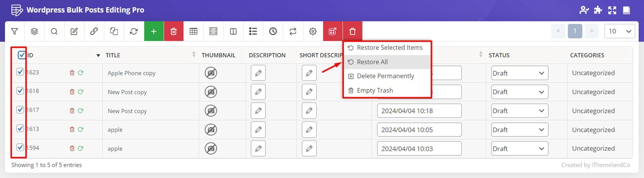644x178 pixels.
Task: Open Status dropdown for row 1617
Action: [x=520, y=110]
